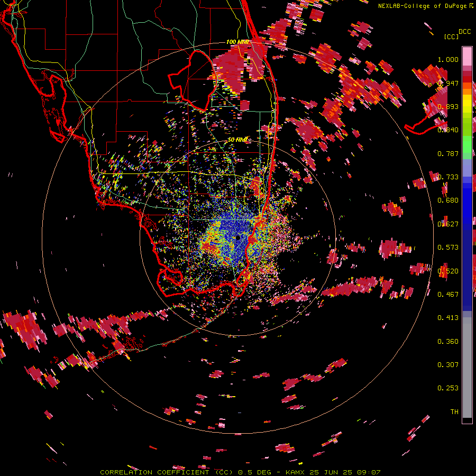Click the DCC legend header label
The image size is (476, 476).
(464, 32)
